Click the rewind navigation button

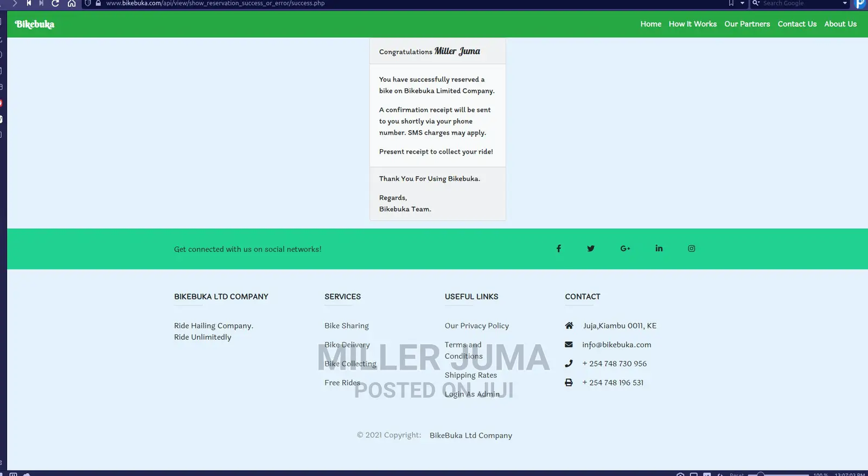coord(29,3)
